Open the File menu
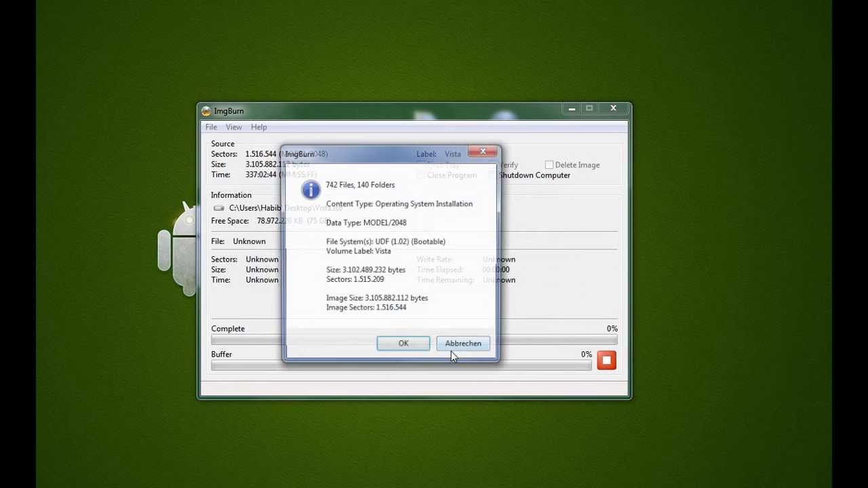Viewport: 868px width, 488px height. [211, 127]
